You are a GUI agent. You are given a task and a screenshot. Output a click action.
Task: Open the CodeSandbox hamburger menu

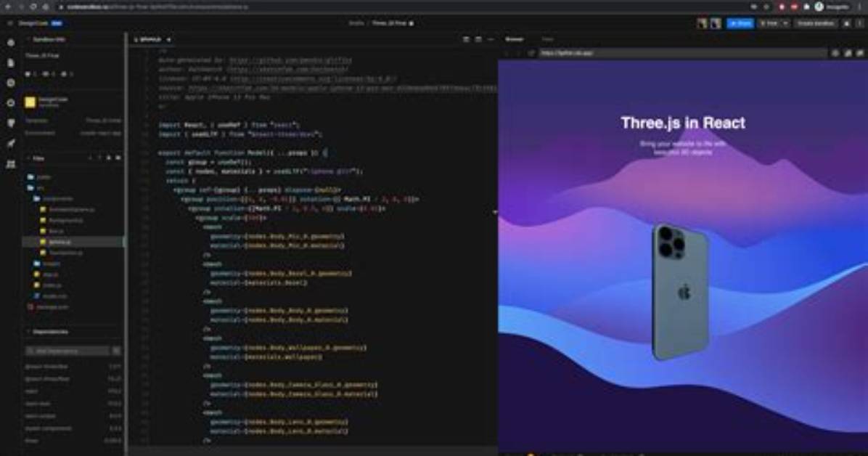click(9, 23)
